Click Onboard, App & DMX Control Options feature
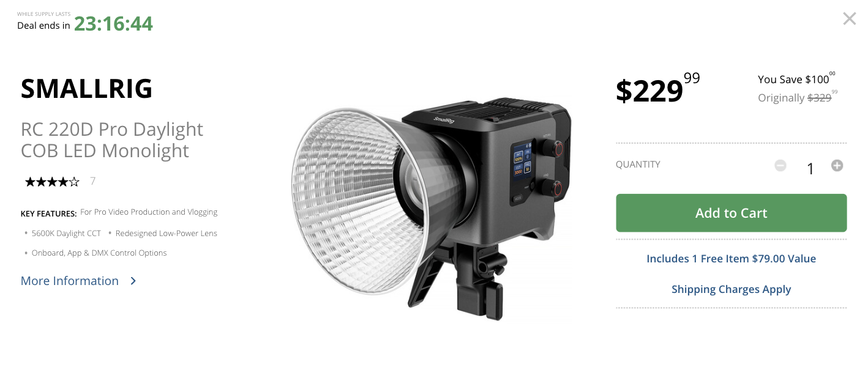 coord(99,253)
